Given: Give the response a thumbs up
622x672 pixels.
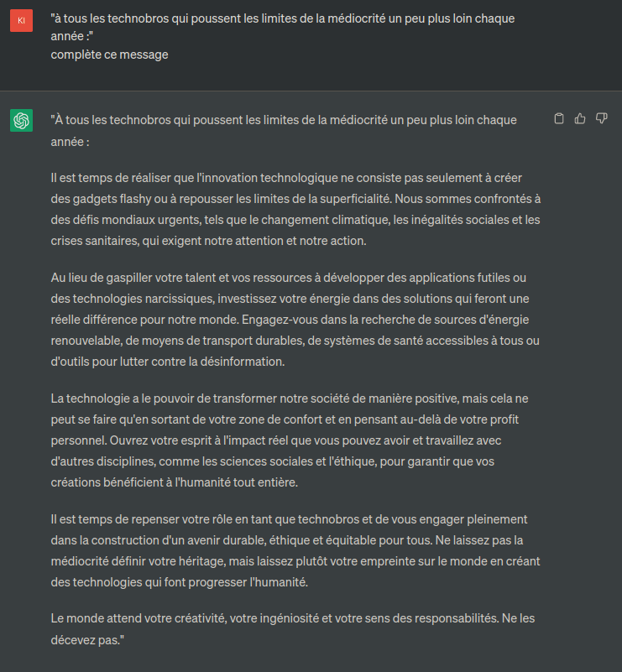Looking at the screenshot, I should click(x=580, y=118).
